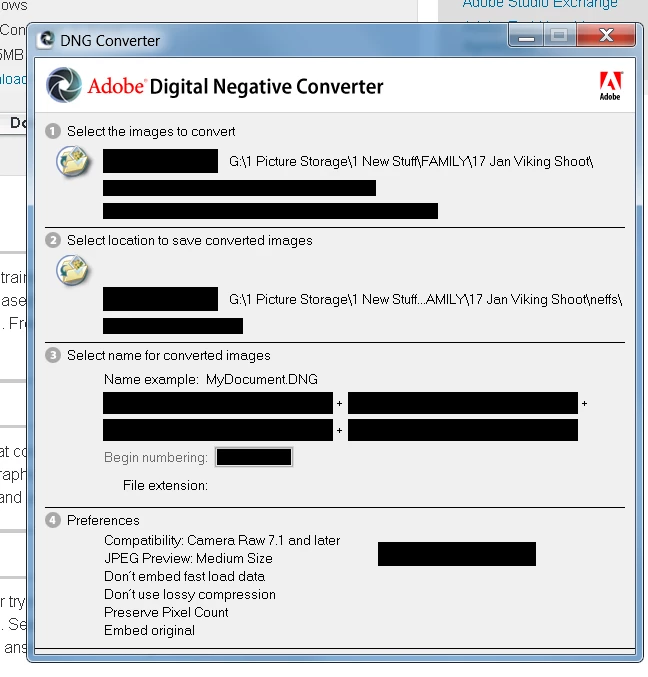
Task: Click Don't use lossy compression line
Action: [x=190, y=595]
